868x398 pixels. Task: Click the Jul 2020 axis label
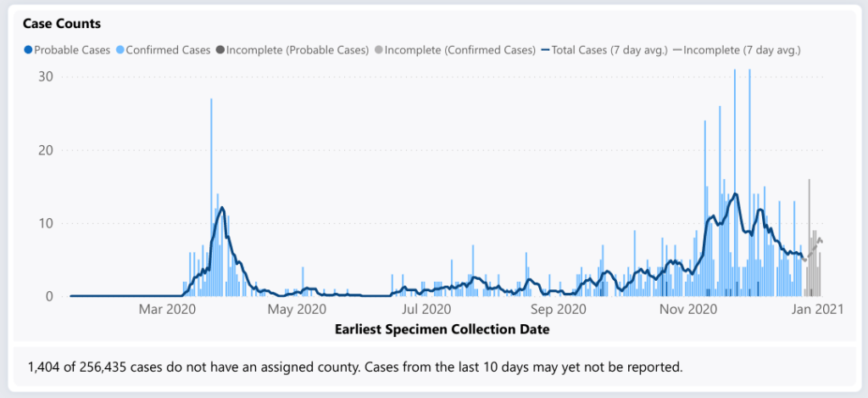pos(426,311)
